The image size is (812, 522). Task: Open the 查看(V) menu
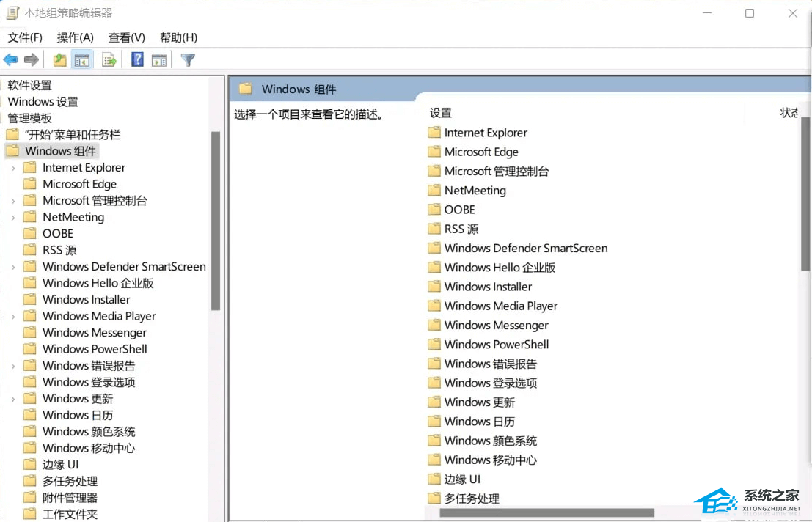pyautogui.click(x=125, y=37)
